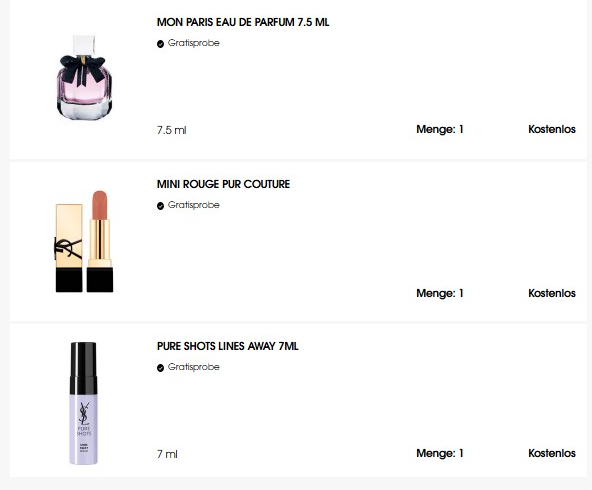Click the Pure Shots Lines Away bottle image
The height and width of the screenshot is (490, 592).
point(83,403)
